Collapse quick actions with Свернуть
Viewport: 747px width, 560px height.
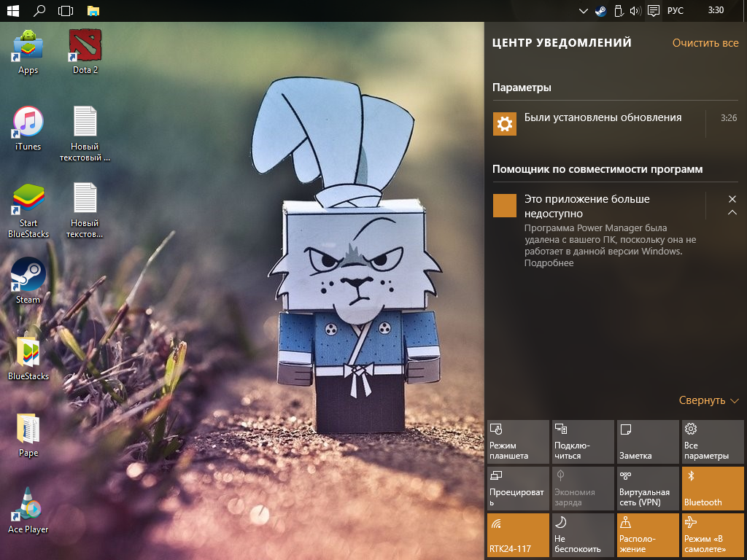point(708,400)
